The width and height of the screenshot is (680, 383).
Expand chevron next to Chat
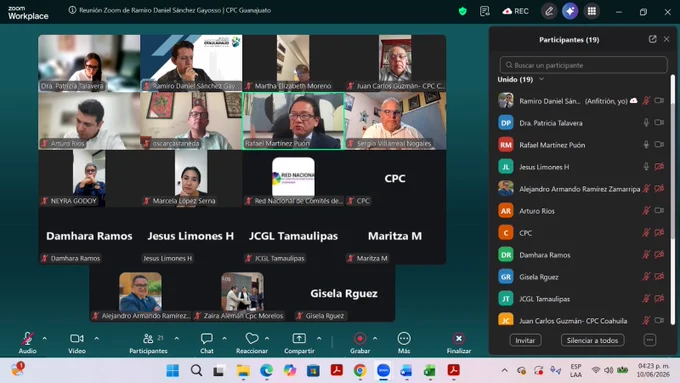point(224,338)
